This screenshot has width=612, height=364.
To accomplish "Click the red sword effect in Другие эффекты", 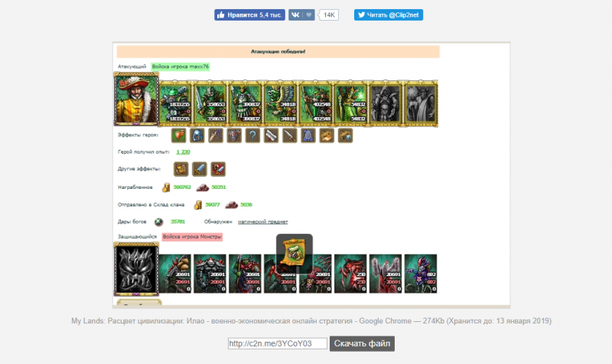I will pyautogui.click(x=218, y=169).
